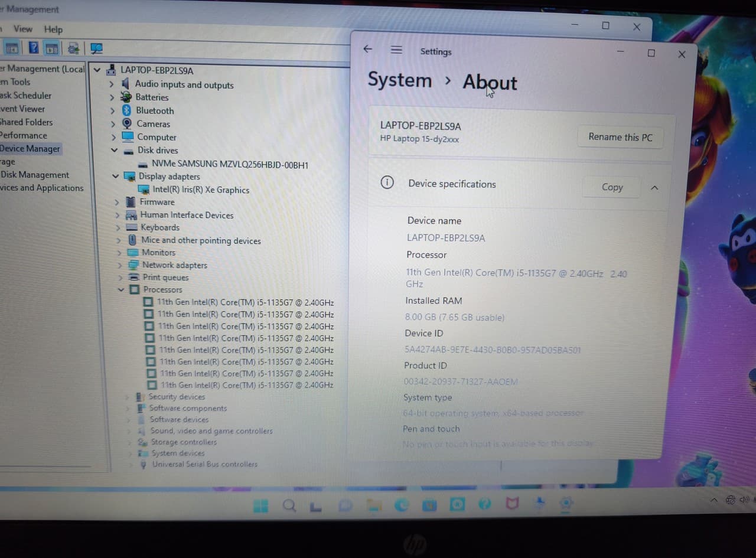The image size is (756, 558).
Task: Open the Help menu in Computer Management
Action: point(53,29)
